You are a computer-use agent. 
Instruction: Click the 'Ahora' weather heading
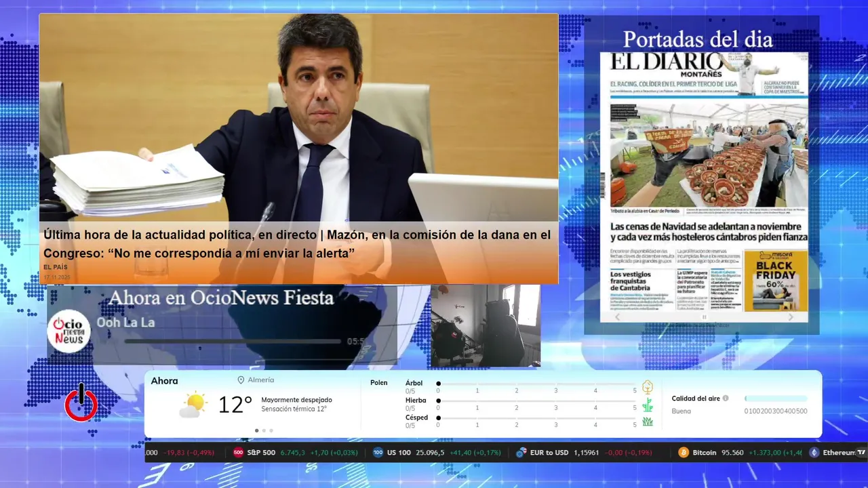164,381
